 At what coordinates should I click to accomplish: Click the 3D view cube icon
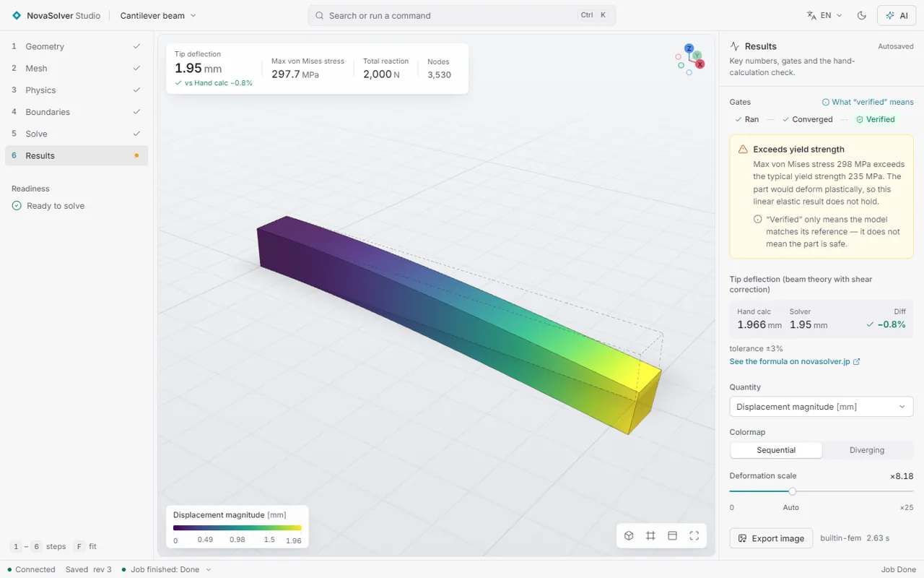tap(629, 535)
